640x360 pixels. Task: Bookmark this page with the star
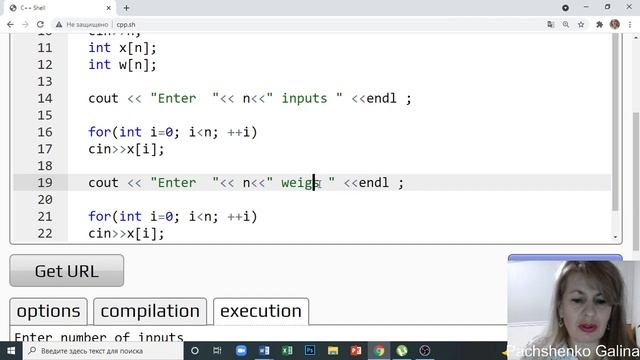point(581,24)
